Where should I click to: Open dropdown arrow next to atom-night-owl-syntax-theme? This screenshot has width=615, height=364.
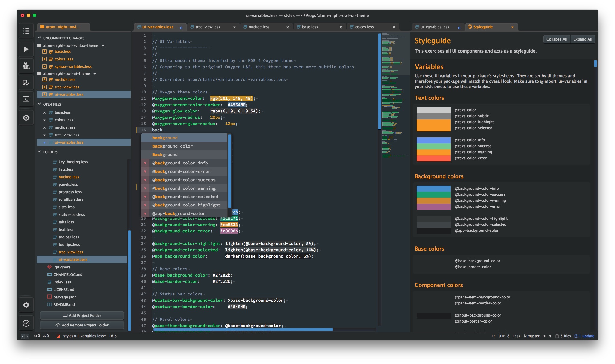pos(103,46)
